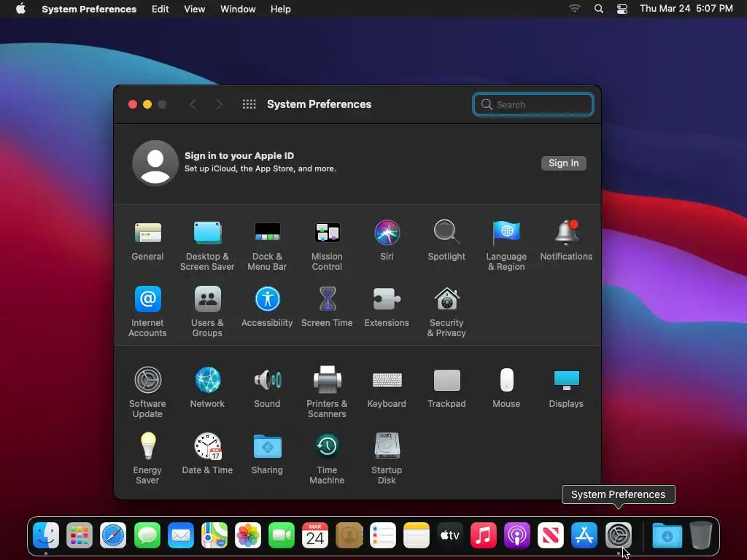Open FaceTime from the Dock
The image size is (747, 560).
click(x=282, y=535)
